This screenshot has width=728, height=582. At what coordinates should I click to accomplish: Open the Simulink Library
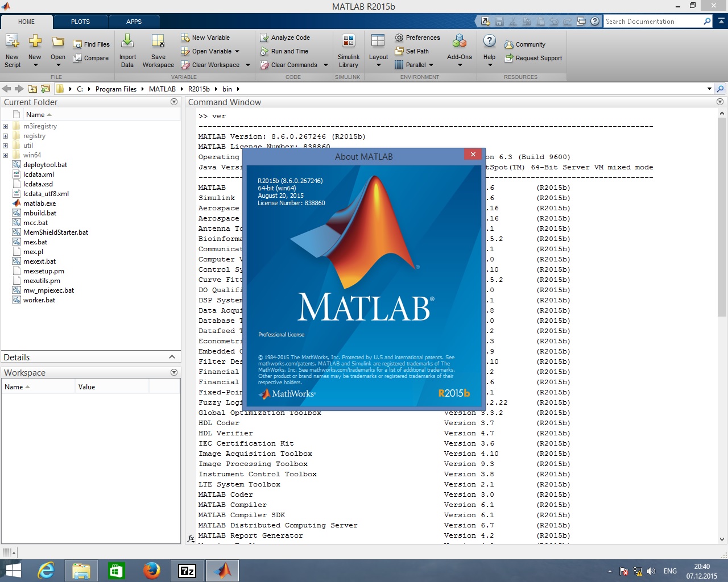point(349,50)
